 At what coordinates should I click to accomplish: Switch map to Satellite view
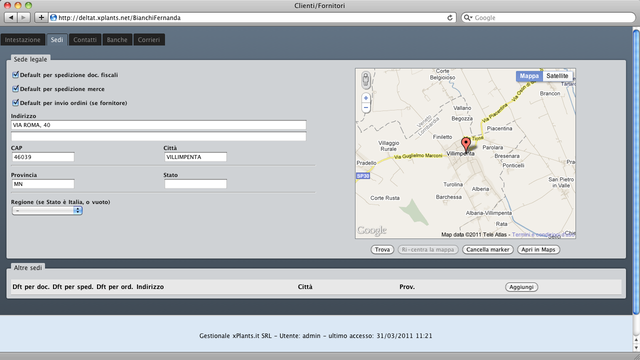(x=557, y=76)
